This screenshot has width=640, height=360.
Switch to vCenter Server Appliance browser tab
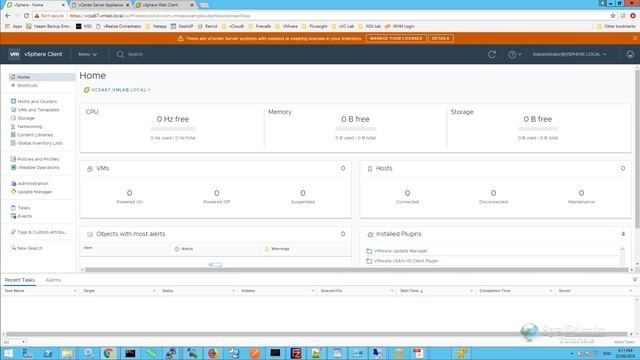[100, 5]
